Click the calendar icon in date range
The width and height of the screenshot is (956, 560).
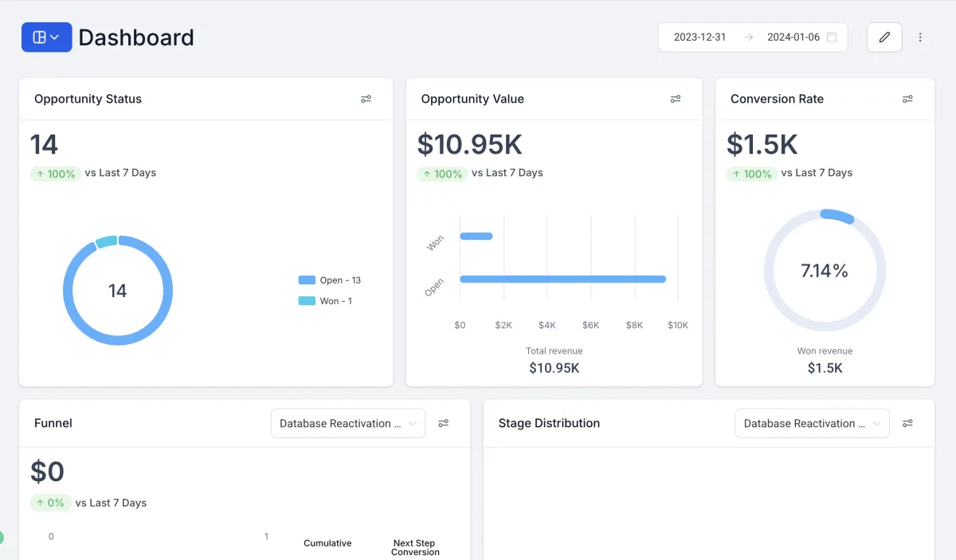click(x=832, y=37)
